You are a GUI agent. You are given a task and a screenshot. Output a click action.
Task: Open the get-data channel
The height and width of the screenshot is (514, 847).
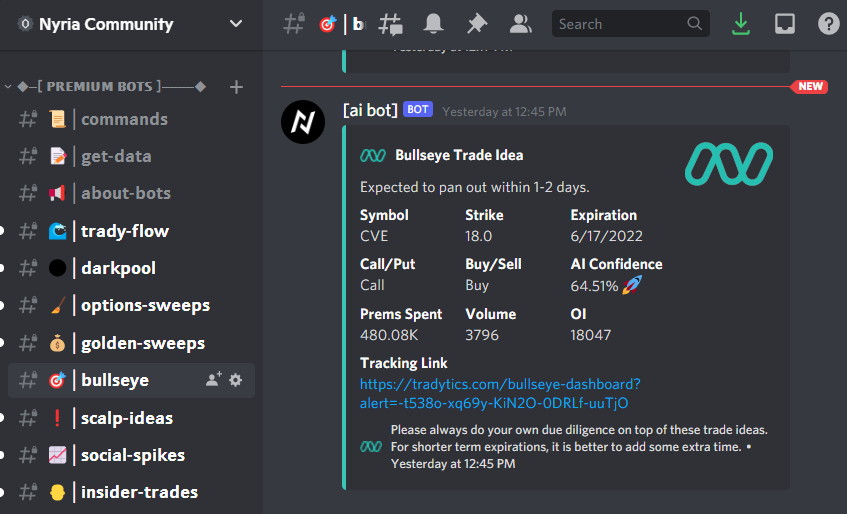131,157
